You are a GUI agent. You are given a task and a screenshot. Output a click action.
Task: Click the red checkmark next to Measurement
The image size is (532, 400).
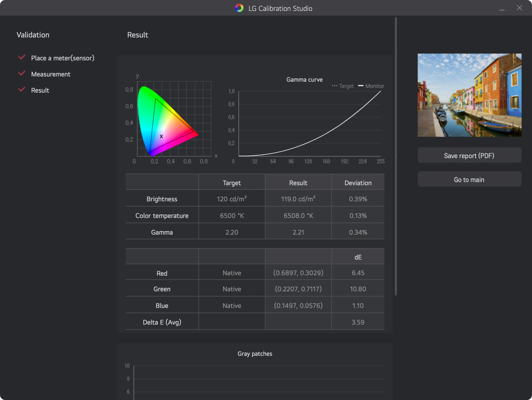pyautogui.click(x=22, y=74)
